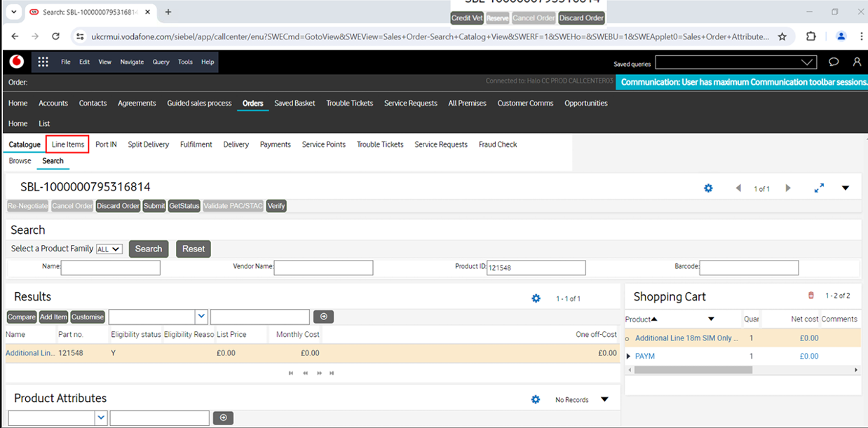
Task: Collapse the order form with black arrow
Action: [x=846, y=188]
